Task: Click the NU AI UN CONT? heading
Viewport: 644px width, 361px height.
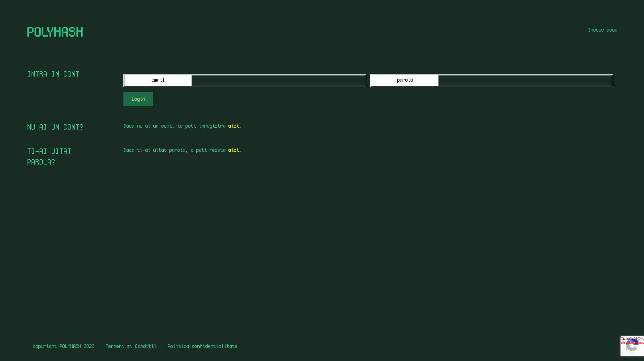Action: [x=55, y=127]
